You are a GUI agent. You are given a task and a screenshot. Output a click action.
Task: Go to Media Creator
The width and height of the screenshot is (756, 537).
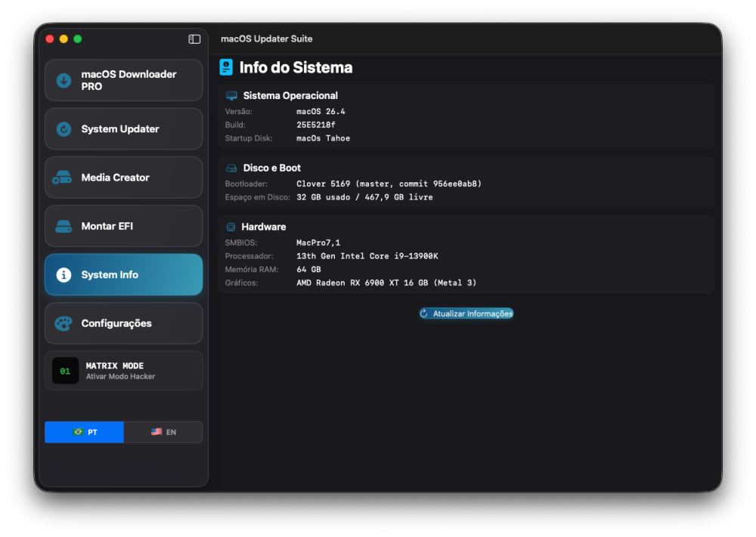[x=123, y=178]
